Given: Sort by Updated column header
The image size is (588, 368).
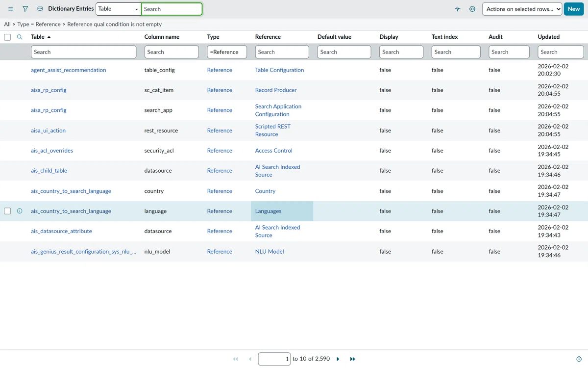Looking at the screenshot, I should coord(549,37).
